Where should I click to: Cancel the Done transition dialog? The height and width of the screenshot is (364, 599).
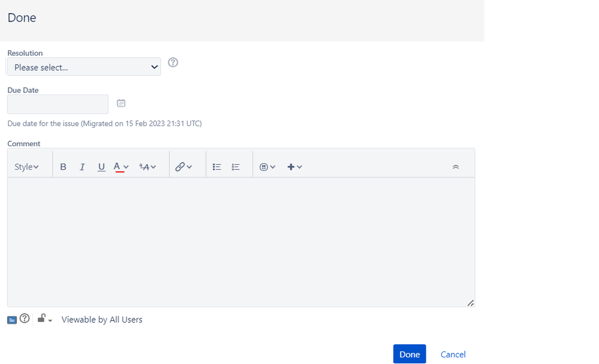[453, 354]
